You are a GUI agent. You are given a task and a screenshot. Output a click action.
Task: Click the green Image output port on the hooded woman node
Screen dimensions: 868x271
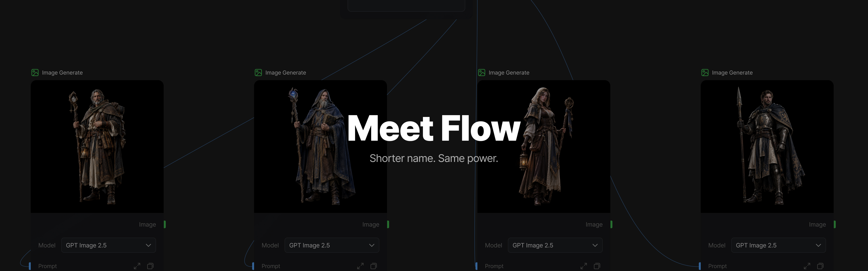click(612, 224)
